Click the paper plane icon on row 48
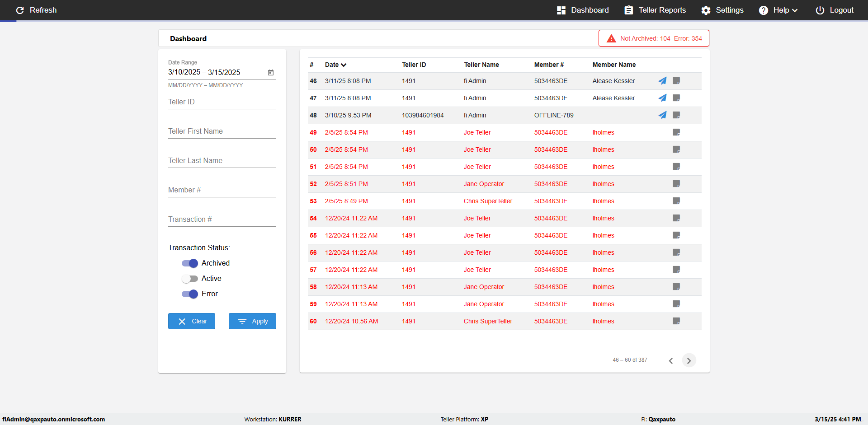The height and width of the screenshot is (425, 868). [x=662, y=115]
